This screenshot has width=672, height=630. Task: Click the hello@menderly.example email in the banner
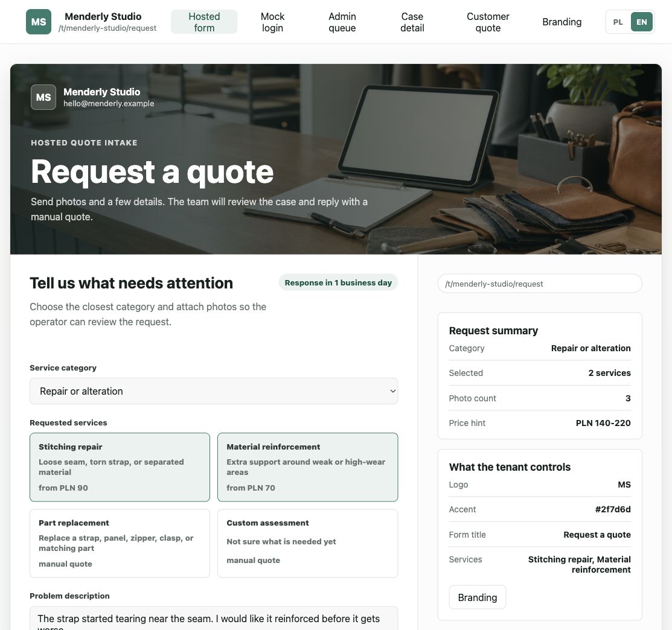109,104
